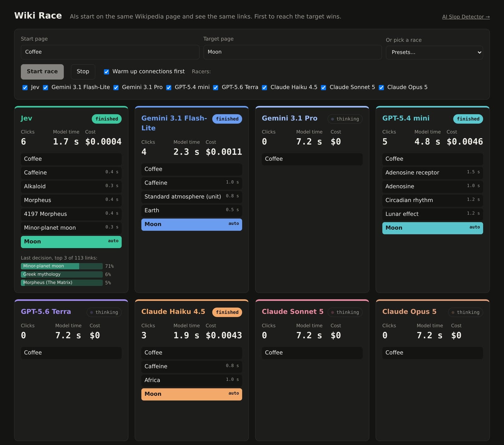Open the AI Slop Detector link
Viewport: 504px width, 445px height.
tap(466, 17)
